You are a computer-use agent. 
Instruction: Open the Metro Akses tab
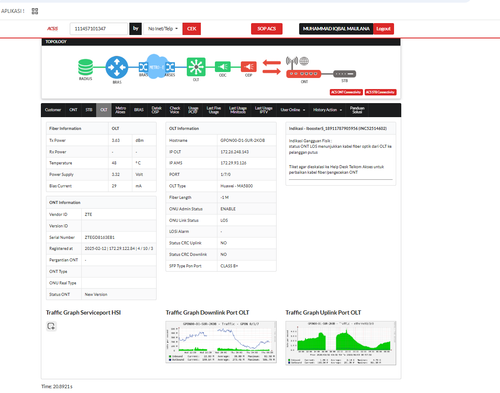click(x=120, y=110)
